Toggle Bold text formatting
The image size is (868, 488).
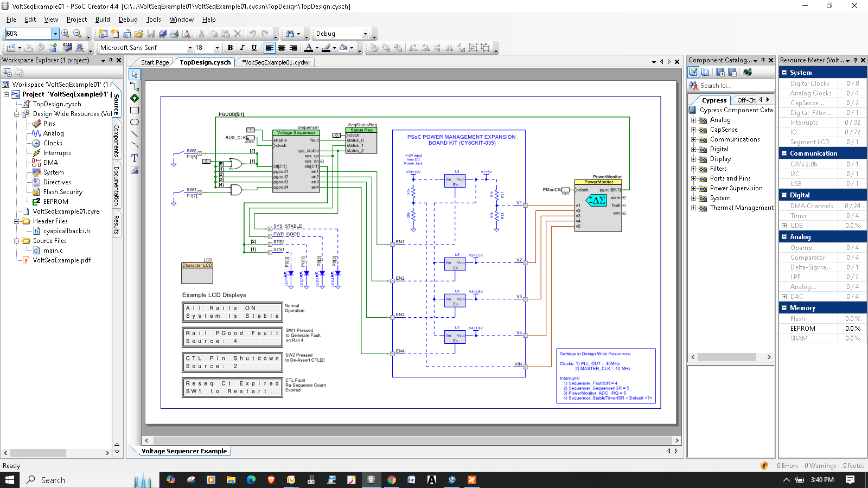click(230, 48)
